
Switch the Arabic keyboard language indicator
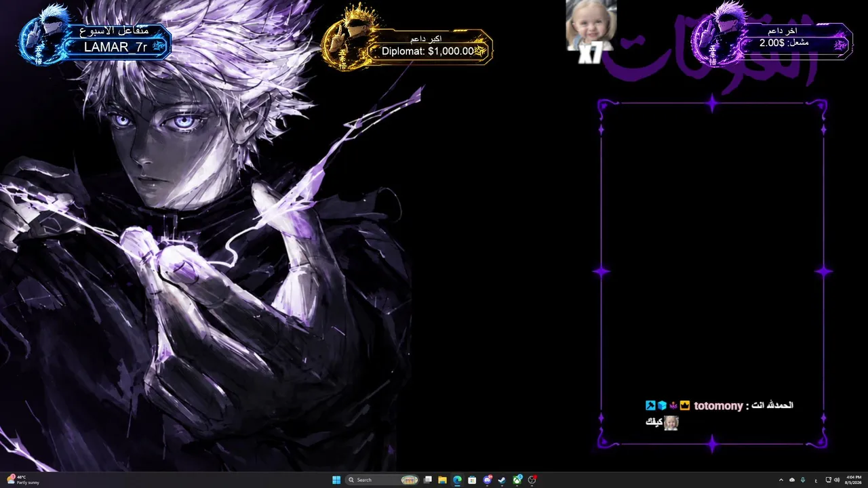pos(815,480)
